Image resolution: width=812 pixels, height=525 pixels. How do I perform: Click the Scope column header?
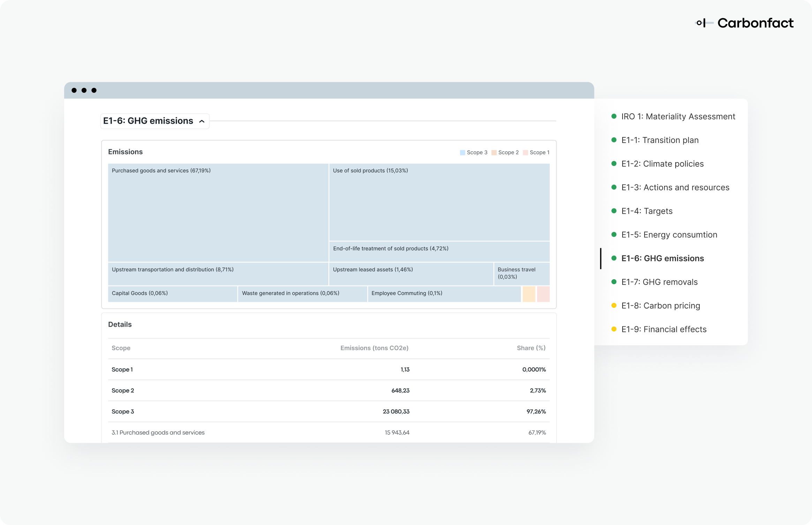click(x=121, y=348)
